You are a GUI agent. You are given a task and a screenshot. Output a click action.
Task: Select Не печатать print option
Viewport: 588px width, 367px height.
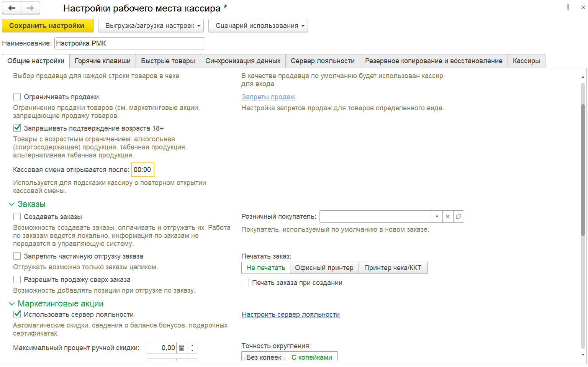coord(266,268)
